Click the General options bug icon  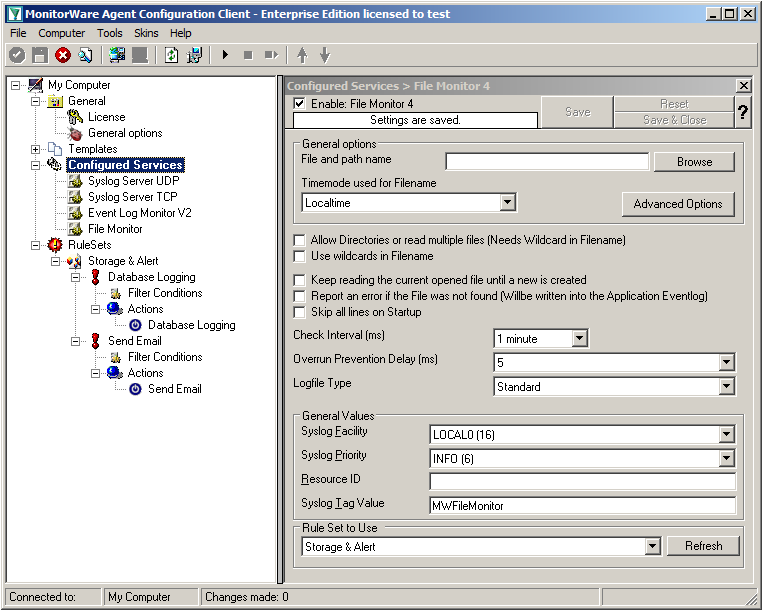[x=75, y=133]
